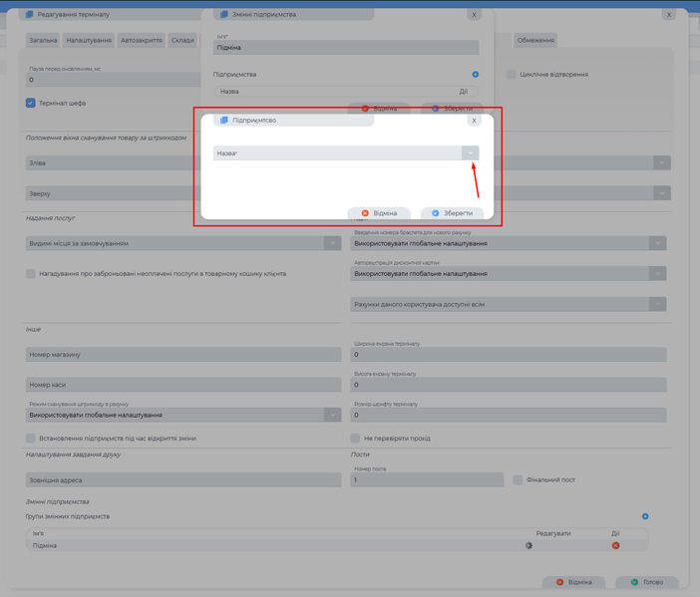Screen dimensions: 700x597
Task: Close the Змінні підприємства dialog with X
Action: (x=474, y=15)
